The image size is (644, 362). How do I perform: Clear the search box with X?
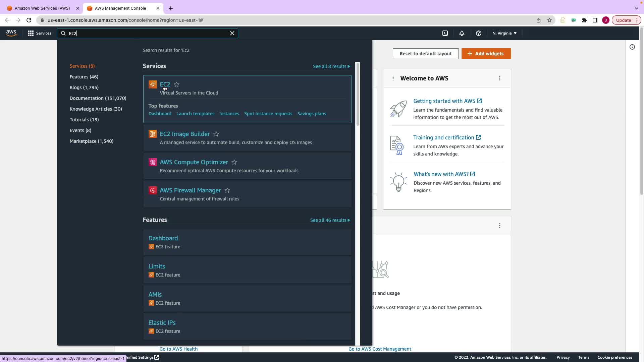(x=232, y=33)
